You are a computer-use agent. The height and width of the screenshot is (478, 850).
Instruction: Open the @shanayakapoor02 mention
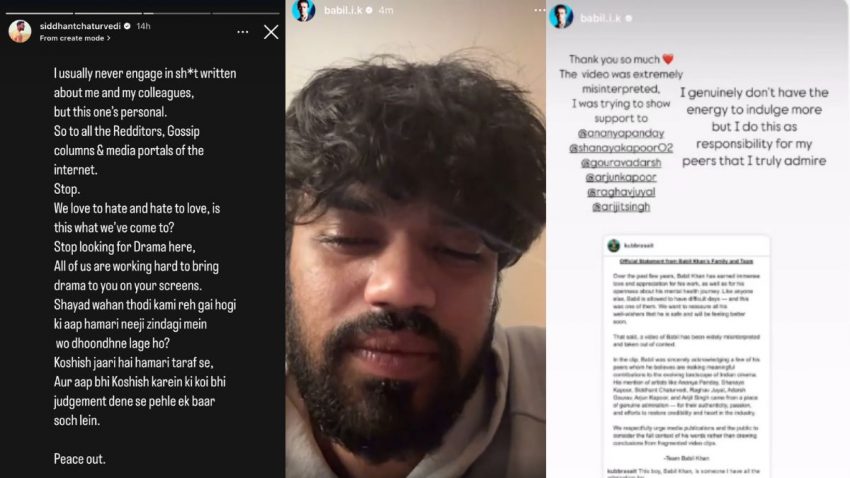click(621, 148)
